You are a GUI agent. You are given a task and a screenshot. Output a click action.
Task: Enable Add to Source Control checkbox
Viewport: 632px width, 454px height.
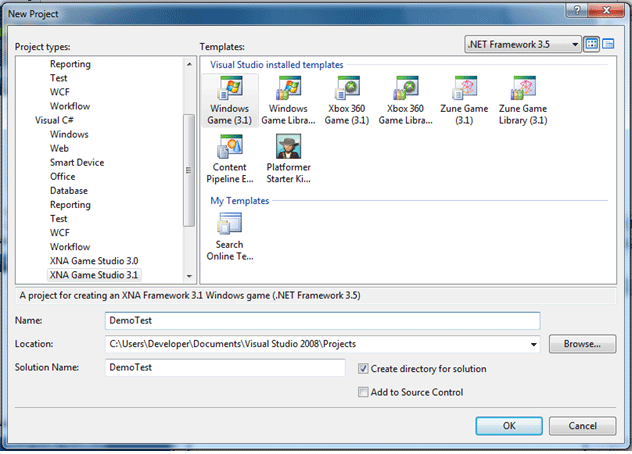coord(363,392)
